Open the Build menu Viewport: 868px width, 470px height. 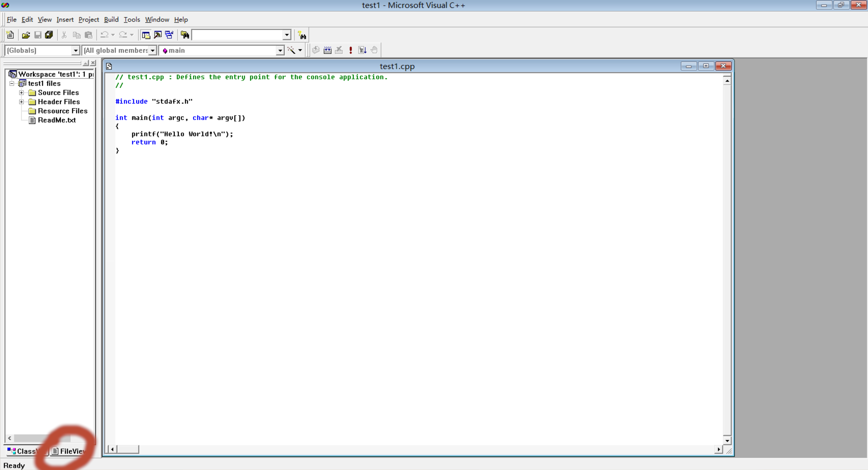click(111, 20)
